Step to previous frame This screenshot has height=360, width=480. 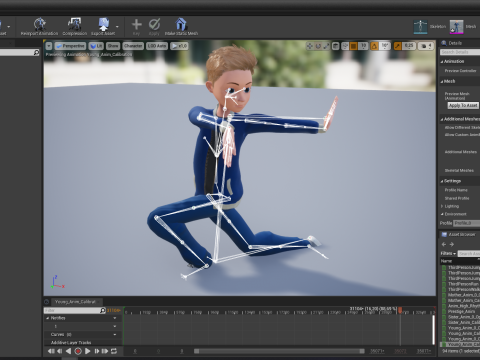pyautogui.click(x=60, y=351)
